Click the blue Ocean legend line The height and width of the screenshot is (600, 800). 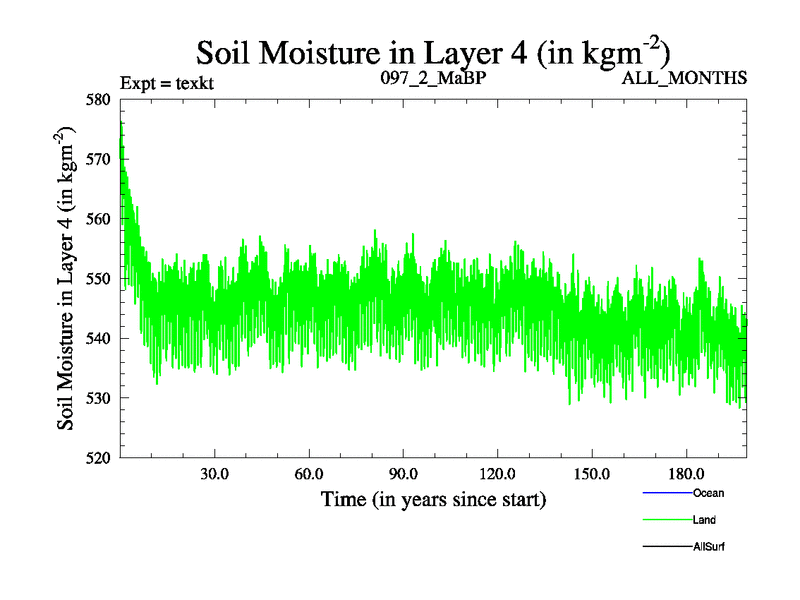[666, 493]
